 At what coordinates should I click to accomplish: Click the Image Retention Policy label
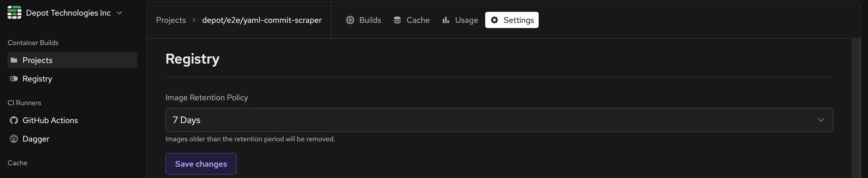pyautogui.click(x=206, y=98)
